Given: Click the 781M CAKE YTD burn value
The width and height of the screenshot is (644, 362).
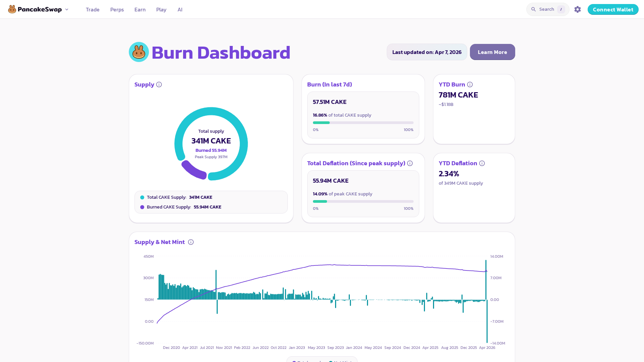Looking at the screenshot, I should (459, 95).
